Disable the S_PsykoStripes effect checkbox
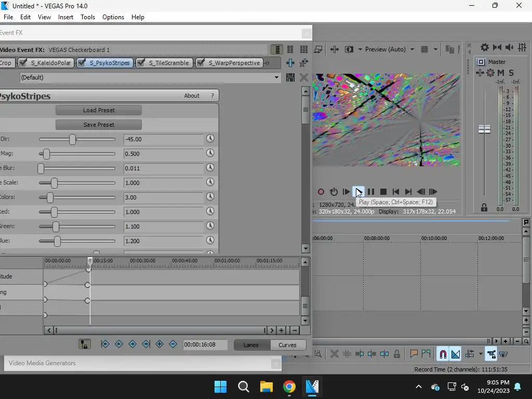Viewport: 532px width, 399px height. (82, 63)
